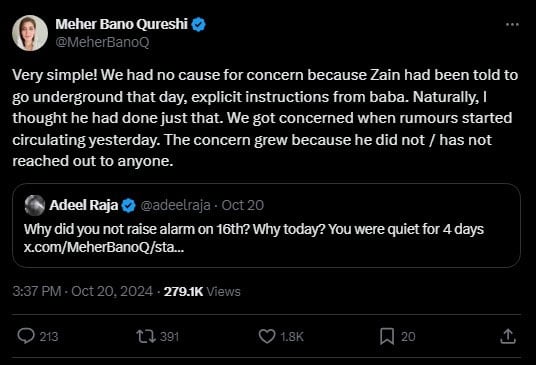Open the quoted tweet asking about 16th

pos(266,226)
